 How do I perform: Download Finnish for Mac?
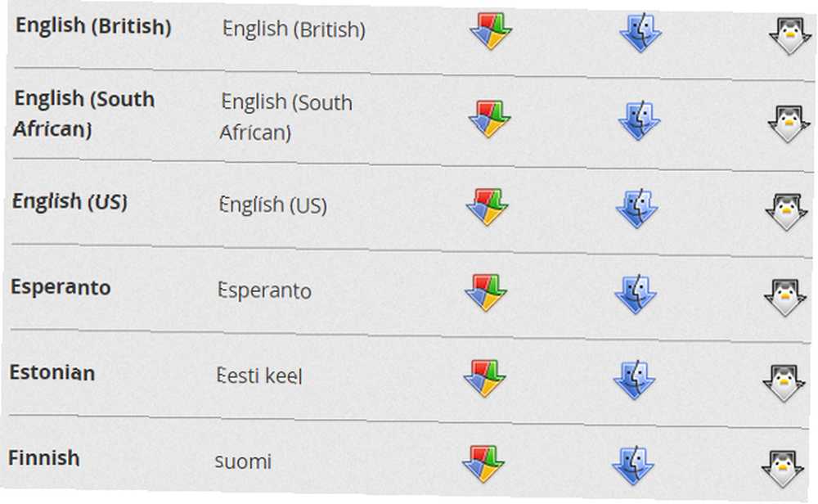633,466
